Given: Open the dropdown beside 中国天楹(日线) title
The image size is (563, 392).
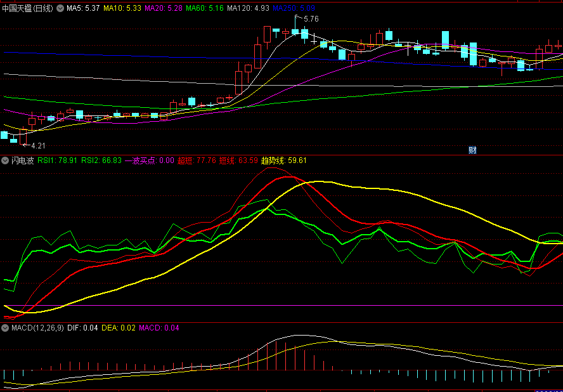Looking at the screenshot, I should [x=60, y=8].
